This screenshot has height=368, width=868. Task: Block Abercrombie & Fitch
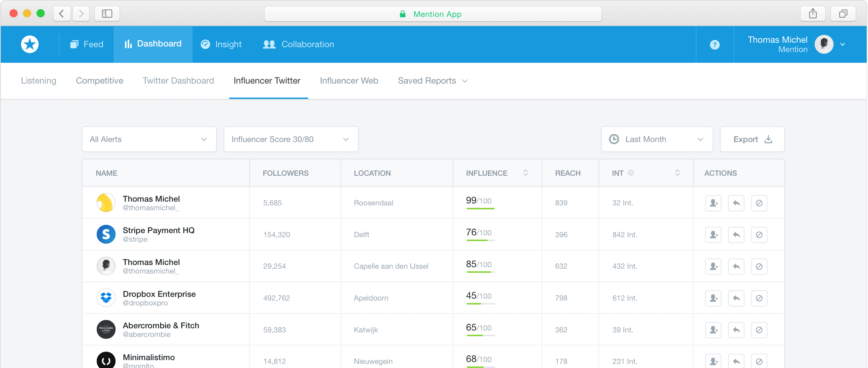(x=759, y=330)
